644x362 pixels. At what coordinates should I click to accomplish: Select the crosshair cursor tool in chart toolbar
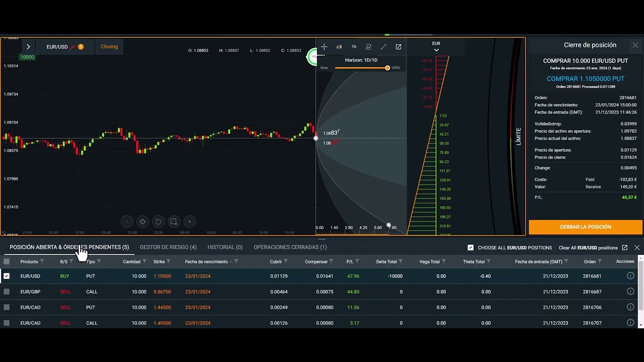(324, 47)
